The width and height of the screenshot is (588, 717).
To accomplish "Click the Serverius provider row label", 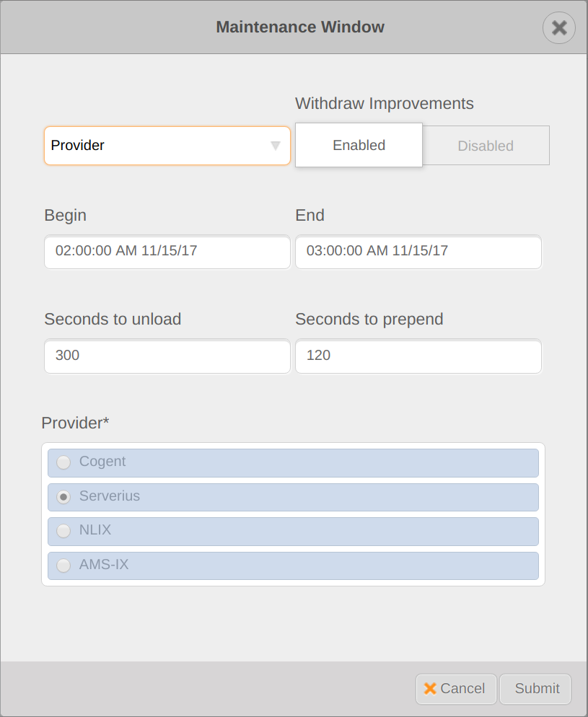I will (110, 496).
